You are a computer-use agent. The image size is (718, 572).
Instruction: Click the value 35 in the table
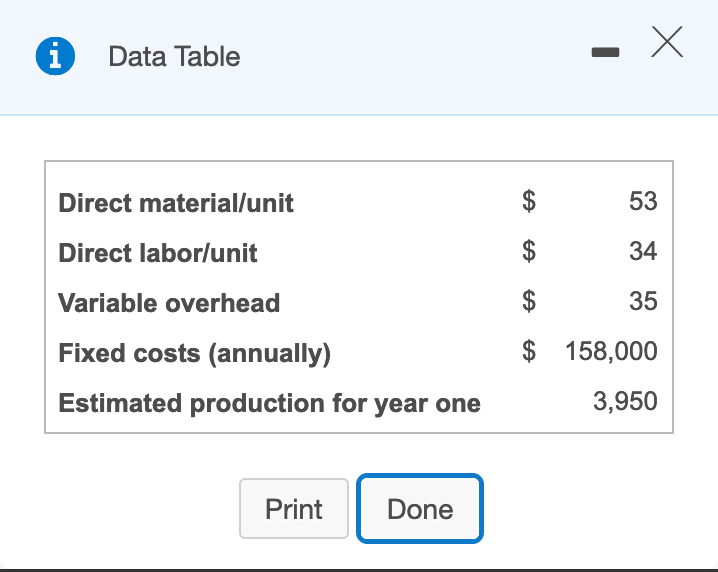pos(643,301)
